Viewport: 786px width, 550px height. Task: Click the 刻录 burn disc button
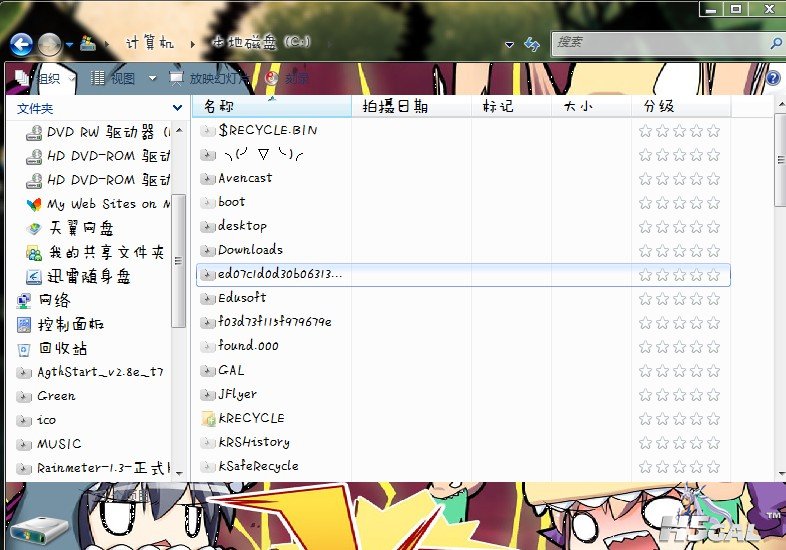click(x=287, y=78)
